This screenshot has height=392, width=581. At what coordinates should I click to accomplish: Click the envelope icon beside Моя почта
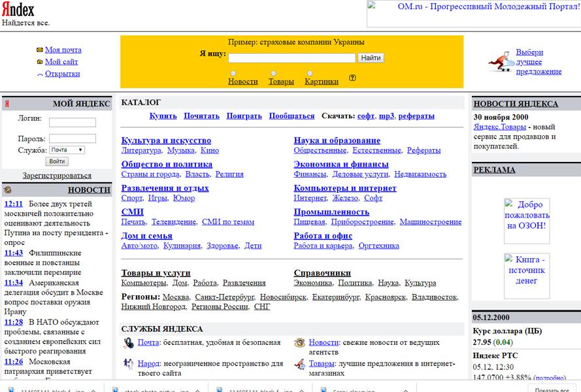coord(39,50)
